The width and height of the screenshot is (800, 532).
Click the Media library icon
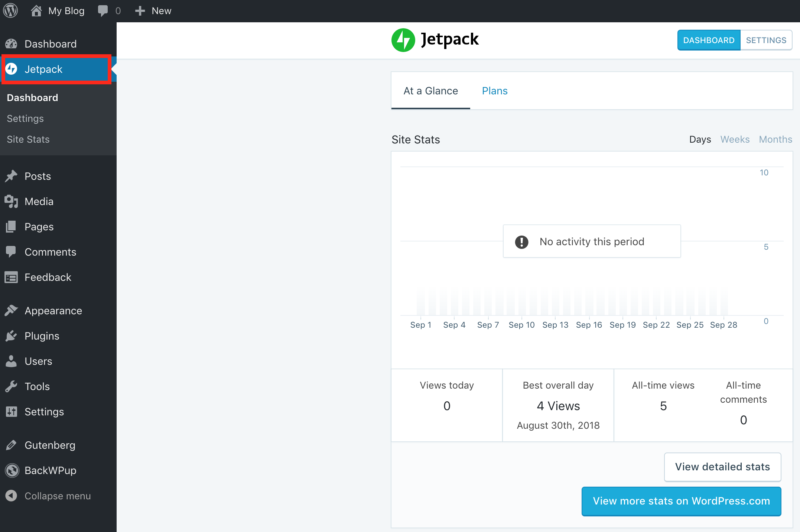[x=12, y=201]
